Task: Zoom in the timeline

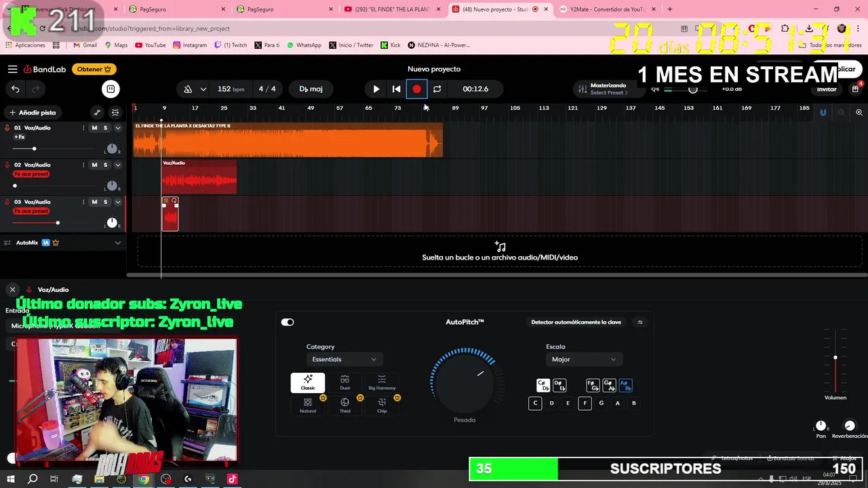Action: [859, 113]
